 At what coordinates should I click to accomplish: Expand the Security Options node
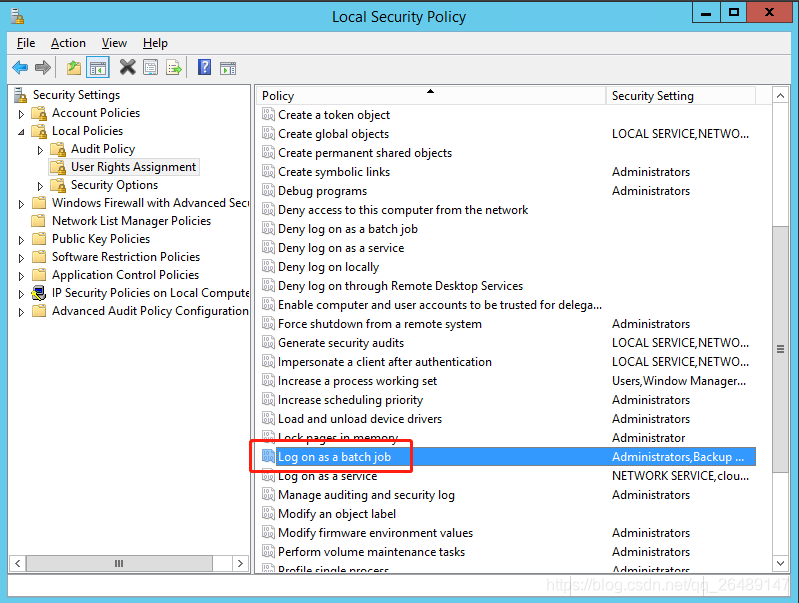pos(40,186)
